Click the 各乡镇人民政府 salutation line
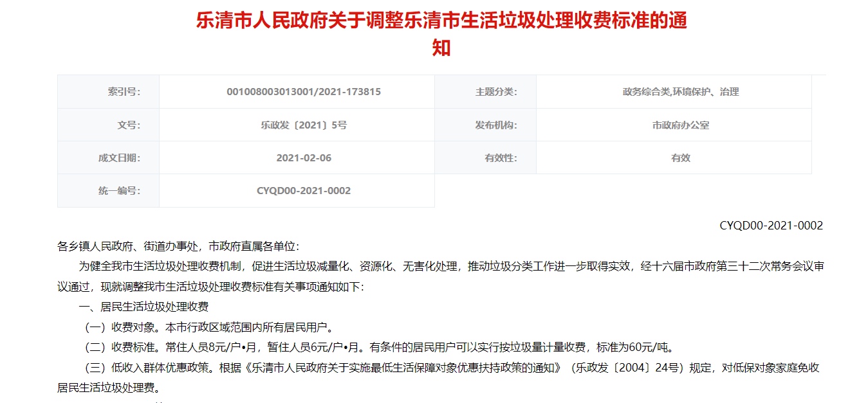868x403 pixels. [178, 246]
